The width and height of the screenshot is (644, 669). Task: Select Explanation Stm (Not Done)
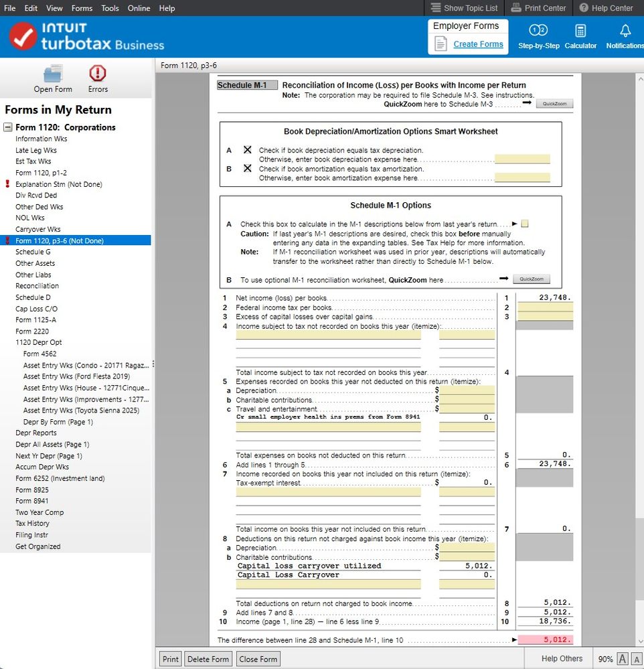[x=59, y=184]
